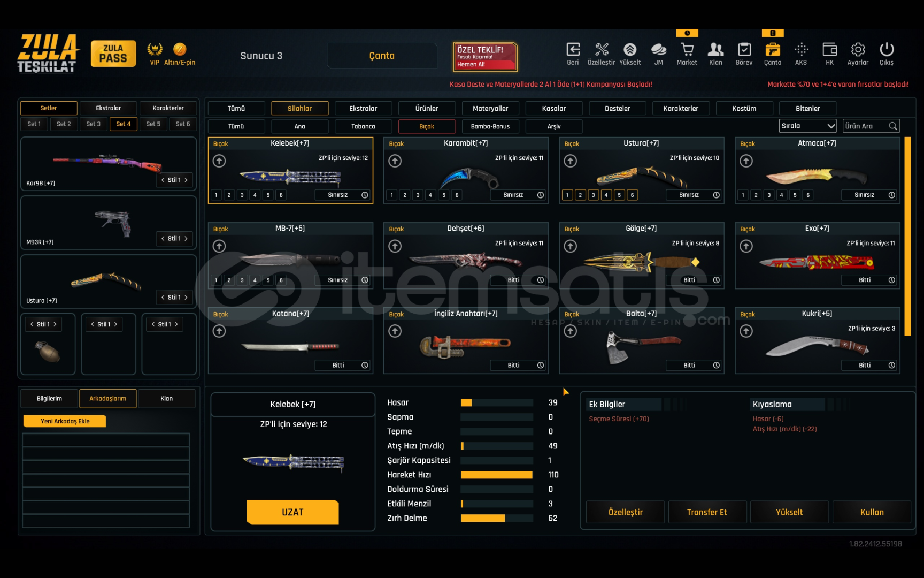Open the Görev tasks icon
Screen dimensions: 924x578
(744, 50)
